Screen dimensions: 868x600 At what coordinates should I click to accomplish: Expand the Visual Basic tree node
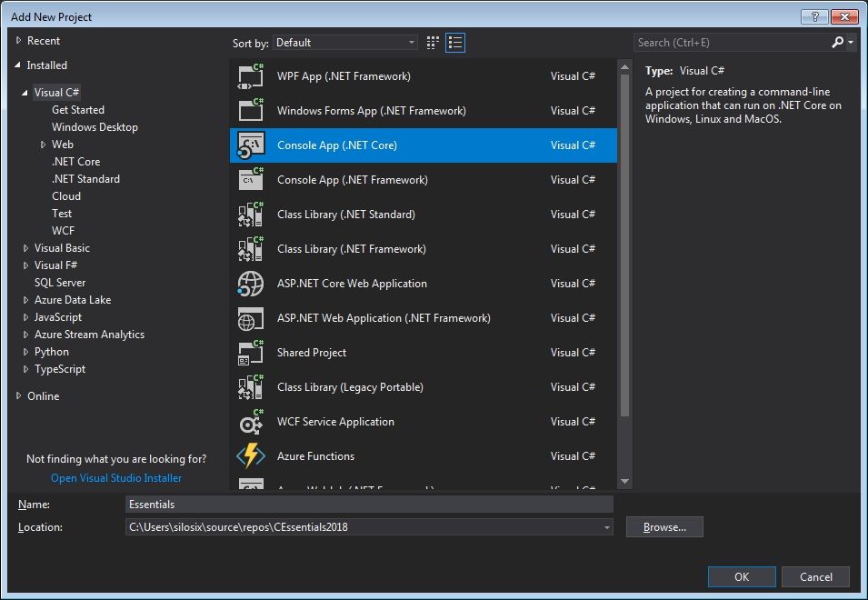pos(25,248)
